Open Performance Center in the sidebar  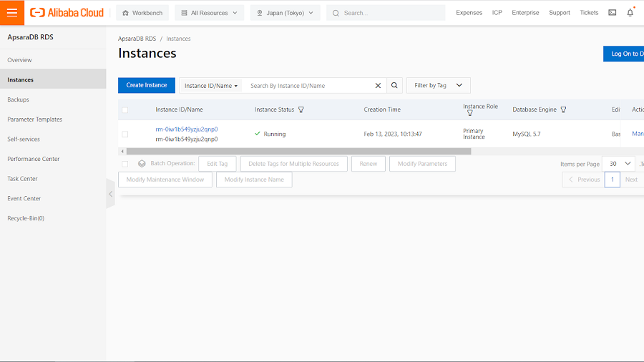click(32, 159)
